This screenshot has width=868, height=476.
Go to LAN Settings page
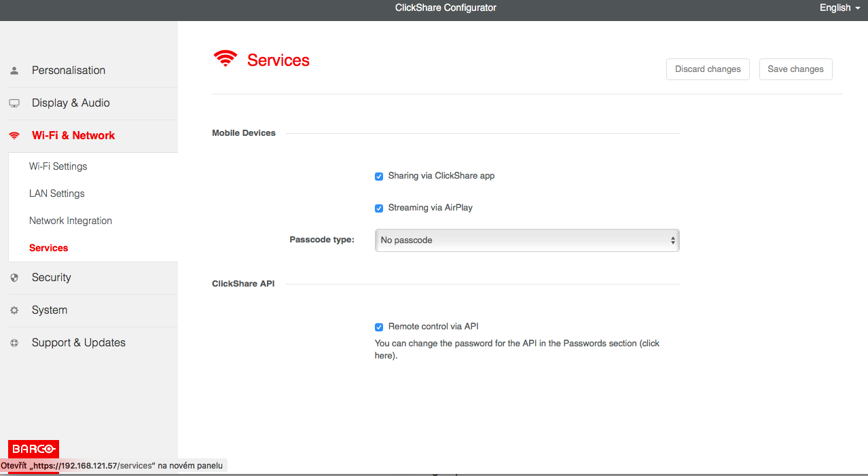[56, 194]
